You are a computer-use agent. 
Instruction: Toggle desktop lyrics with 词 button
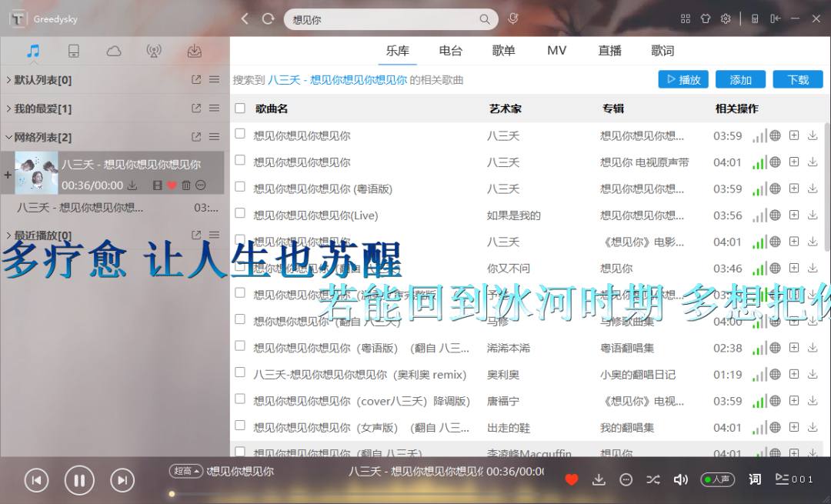tap(755, 479)
